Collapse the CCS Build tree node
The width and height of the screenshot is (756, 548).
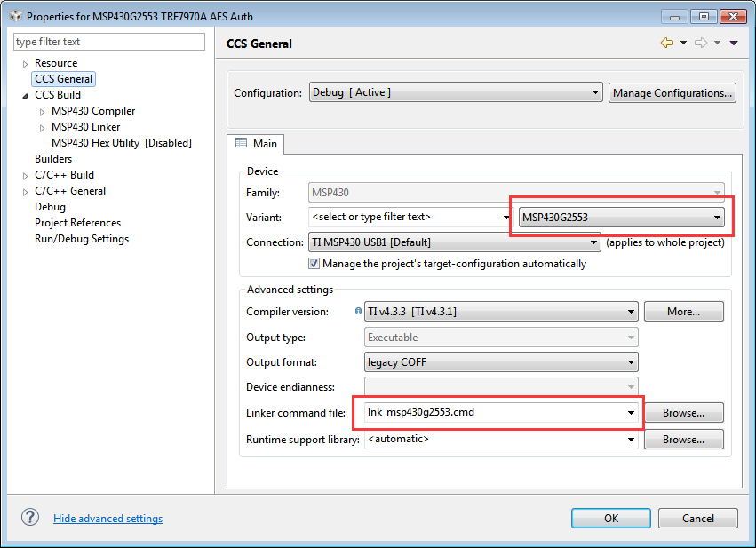click(25, 95)
